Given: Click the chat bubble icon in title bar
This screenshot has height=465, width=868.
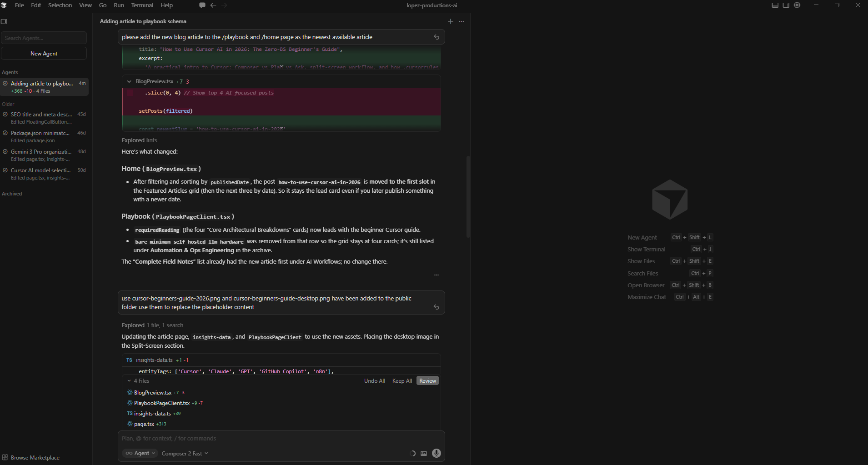Looking at the screenshot, I should coord(202,5).
